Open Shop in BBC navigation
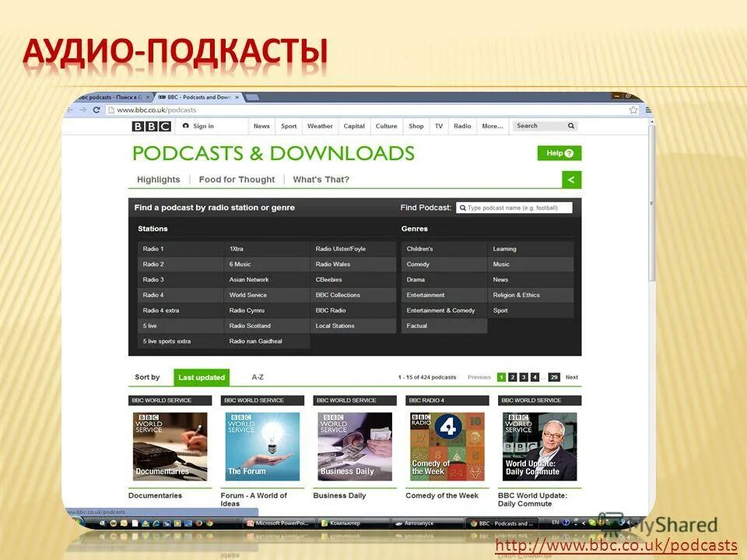Viewport: 747px width, 560px height. [x=416, y=126]
